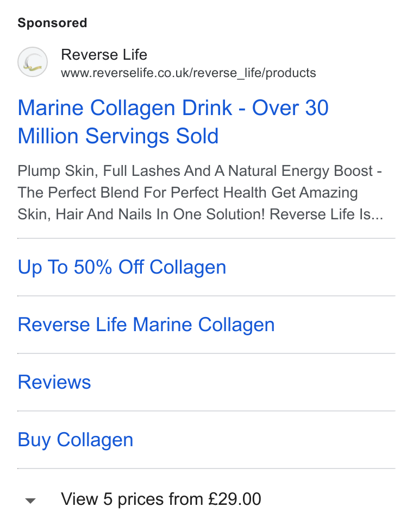Click the www.reverselife.co.uk display URL
This screenshot has height=532, width=413.
pyautogui.click(x=189, y=73)
